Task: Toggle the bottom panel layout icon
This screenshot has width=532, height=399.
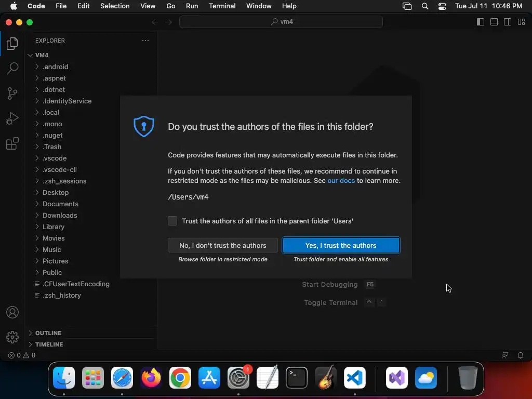Action: click(x=494, y=22)
